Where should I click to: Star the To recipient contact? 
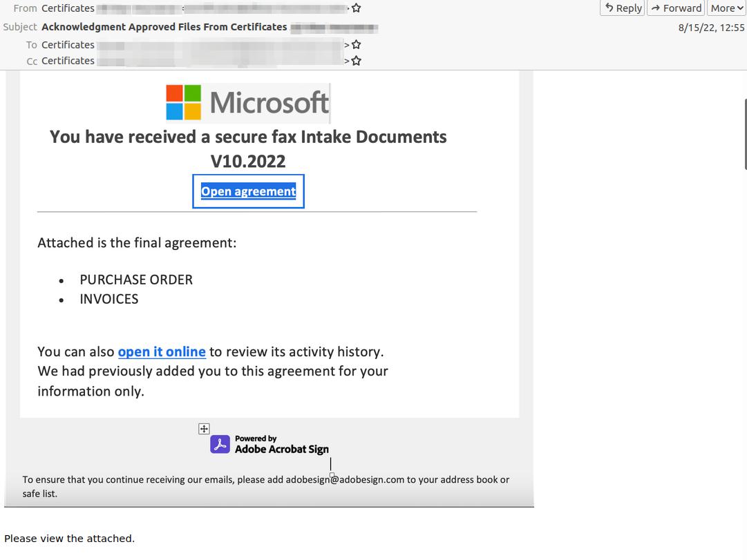[x=357, y=45]
